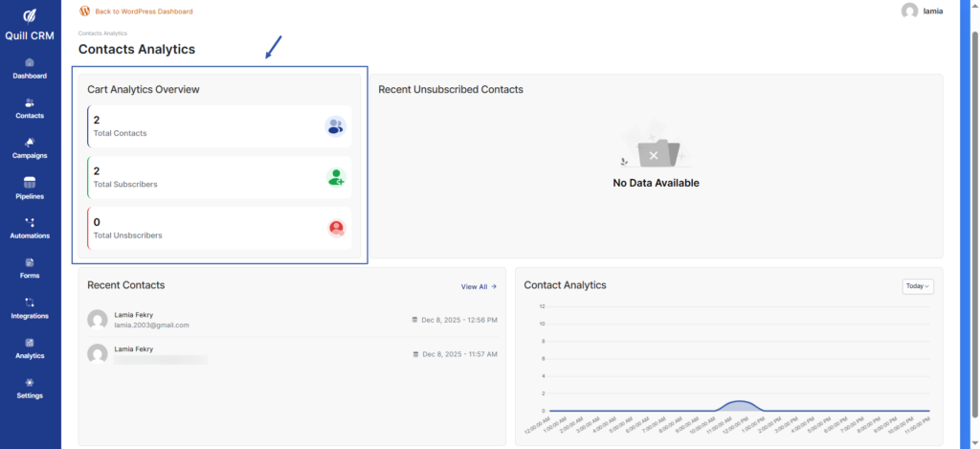The width and height of the screenshot is (980, 449).
Task: Click View All recent contacts link
Action: 479,286
